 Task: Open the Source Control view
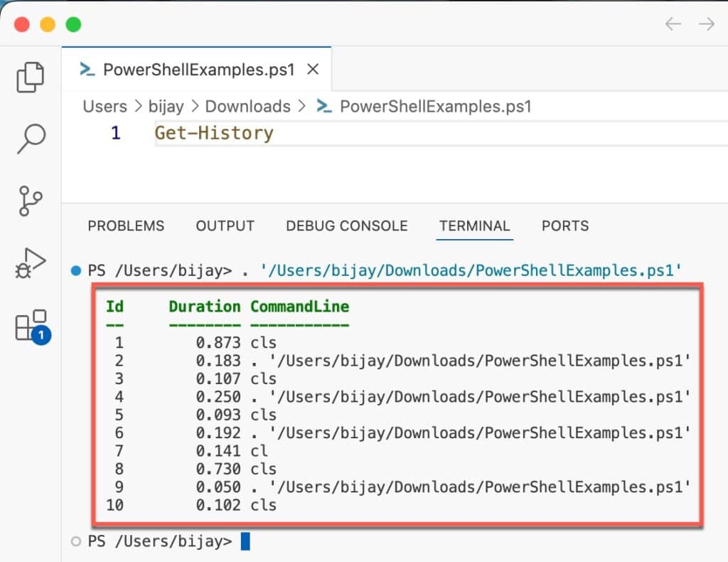click(x=29, y=201)
